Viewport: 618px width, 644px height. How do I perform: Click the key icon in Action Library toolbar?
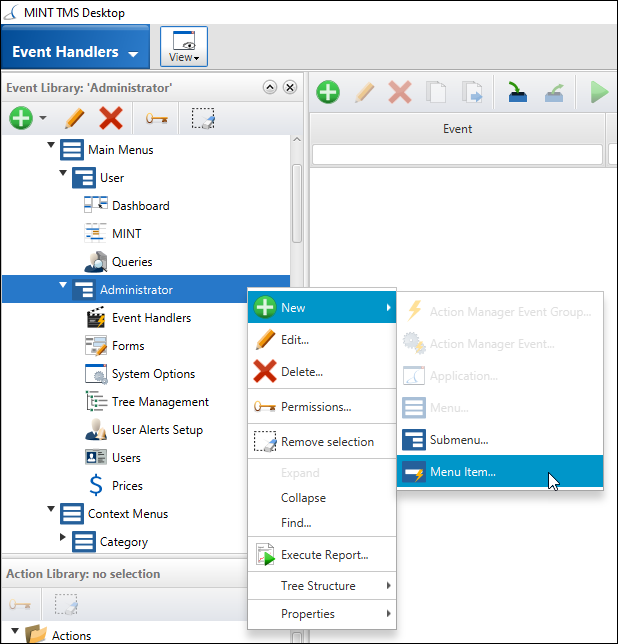pos(19,604)
